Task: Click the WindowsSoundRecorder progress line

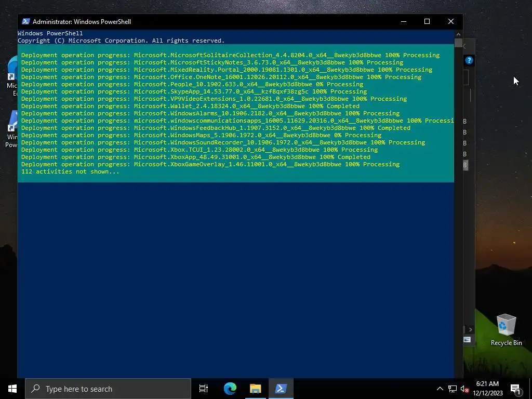Action: point(223,142)
